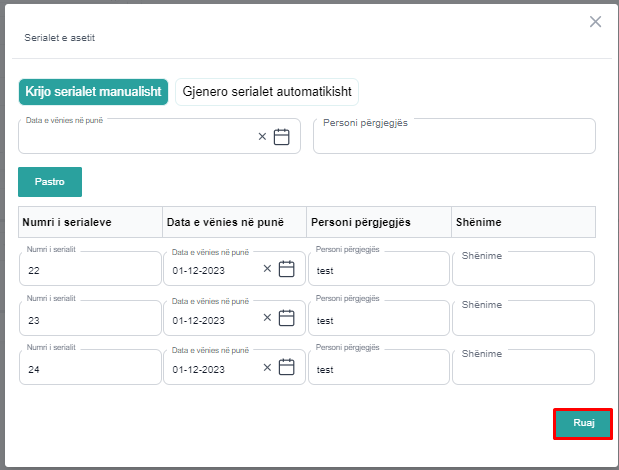Open calendar picker in top date field
The height and width of the screenshot is (470, 619).
(x=282, y=137)
